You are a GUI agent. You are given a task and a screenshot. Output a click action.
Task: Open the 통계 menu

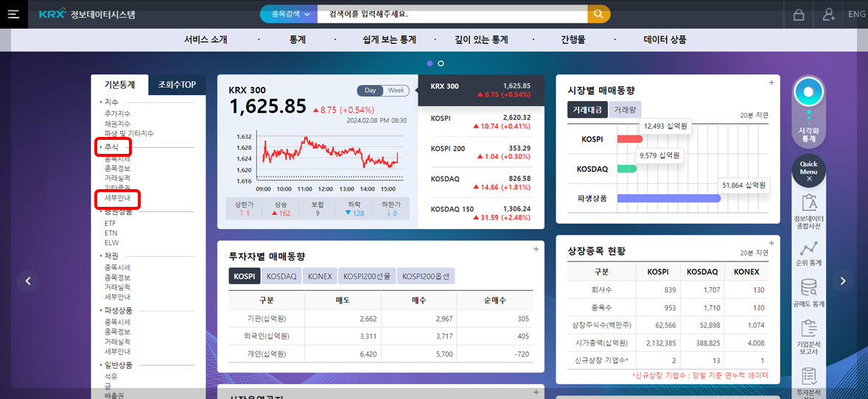pyautogui.click(x=297, y=40)
